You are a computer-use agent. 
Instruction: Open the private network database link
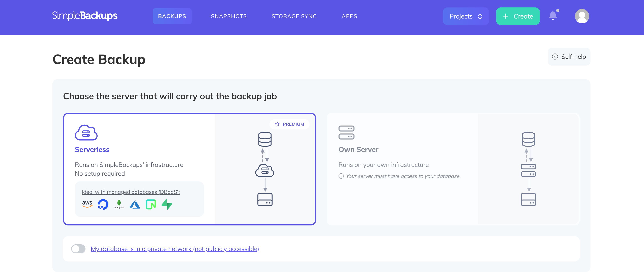click(175, 249)
